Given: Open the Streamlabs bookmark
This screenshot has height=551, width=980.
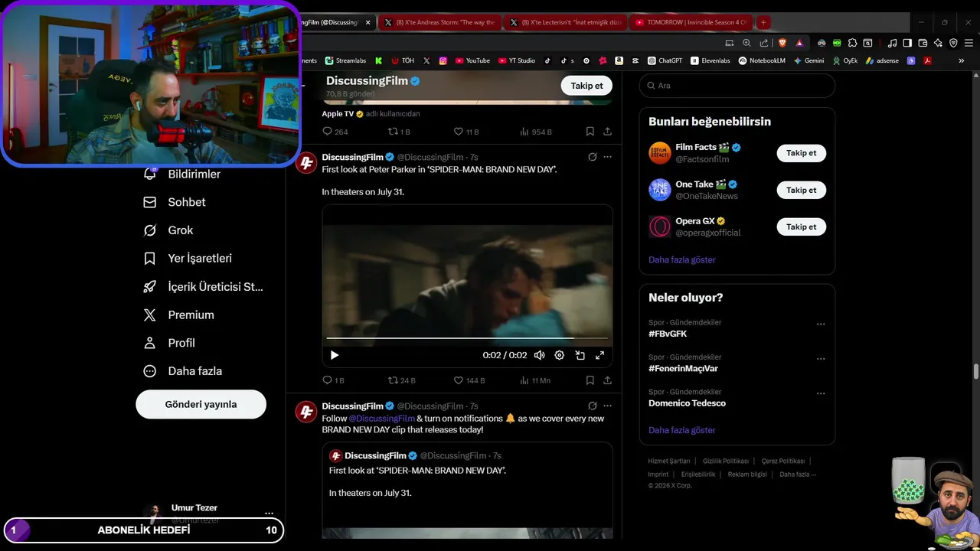Looking at the screenshot, I should [345, 60].
